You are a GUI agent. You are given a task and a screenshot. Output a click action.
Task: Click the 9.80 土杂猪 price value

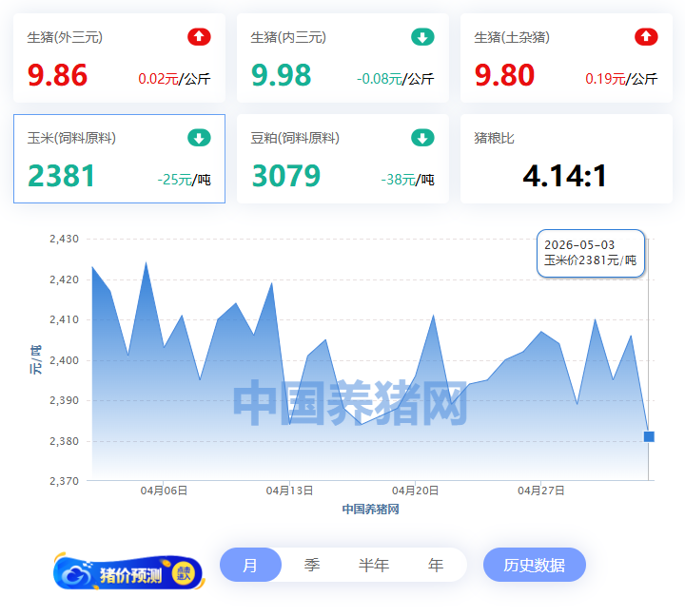click(504, 75)
